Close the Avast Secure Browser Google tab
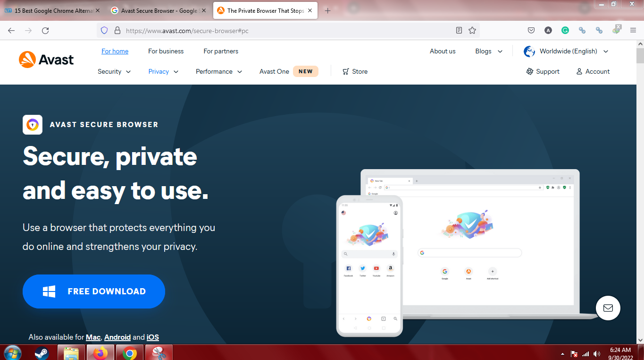Viewport: 644px width, 360px height. (203, 10)
